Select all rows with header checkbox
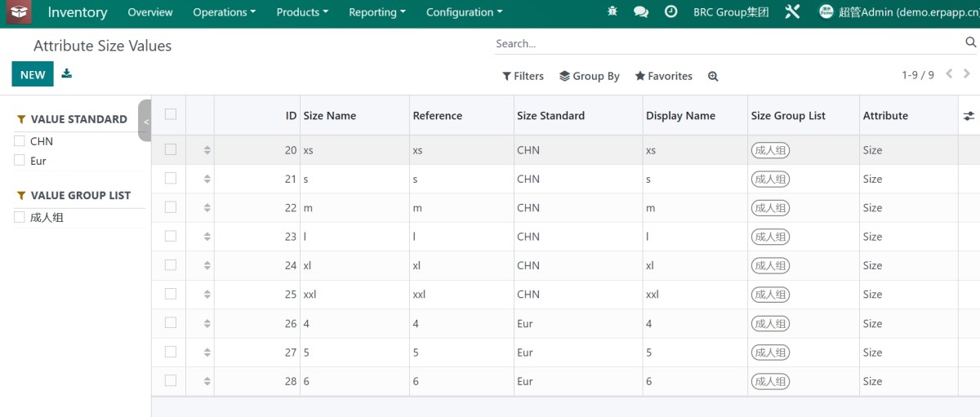The height and width of the screenshot is (417, 980). [171, 114]
